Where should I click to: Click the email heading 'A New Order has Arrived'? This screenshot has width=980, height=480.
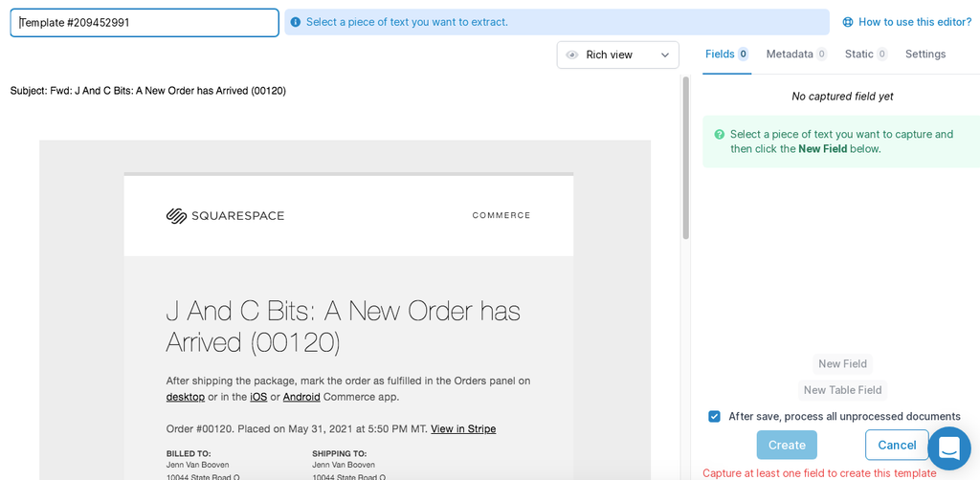click(x=344, y=327)
